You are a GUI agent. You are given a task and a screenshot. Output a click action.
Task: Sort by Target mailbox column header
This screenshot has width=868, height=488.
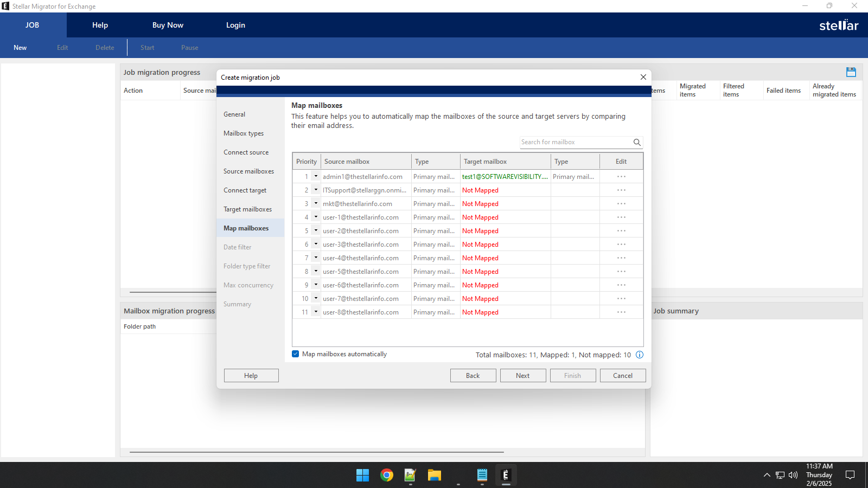pos(506,162)
